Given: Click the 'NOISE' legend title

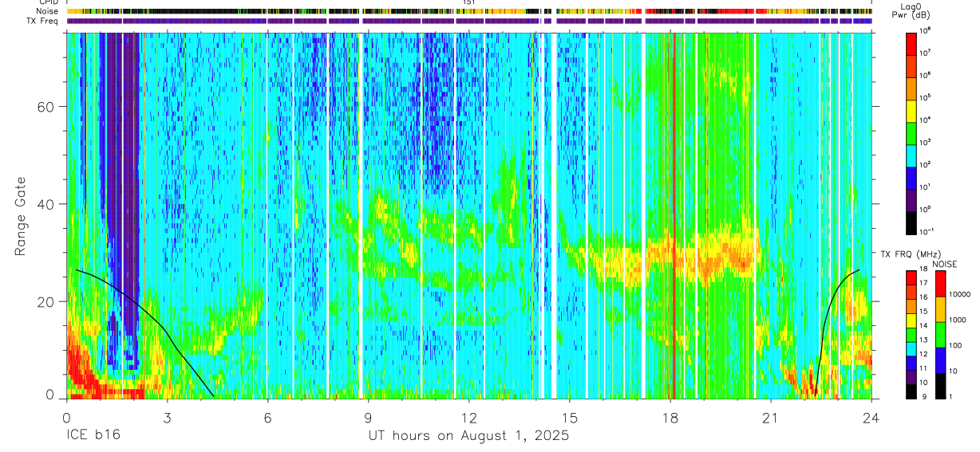Looking at the screenshot, I should click(x=945, y=263).
